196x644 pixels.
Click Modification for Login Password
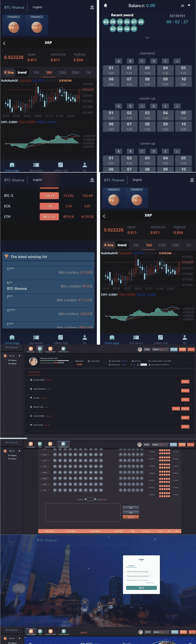coord(185,391)
